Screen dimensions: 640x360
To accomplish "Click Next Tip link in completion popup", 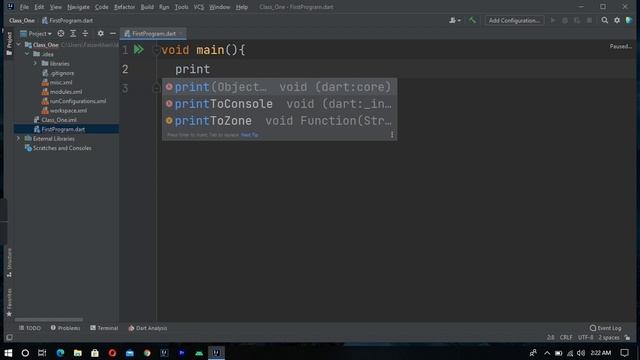I will click(249, 135).
